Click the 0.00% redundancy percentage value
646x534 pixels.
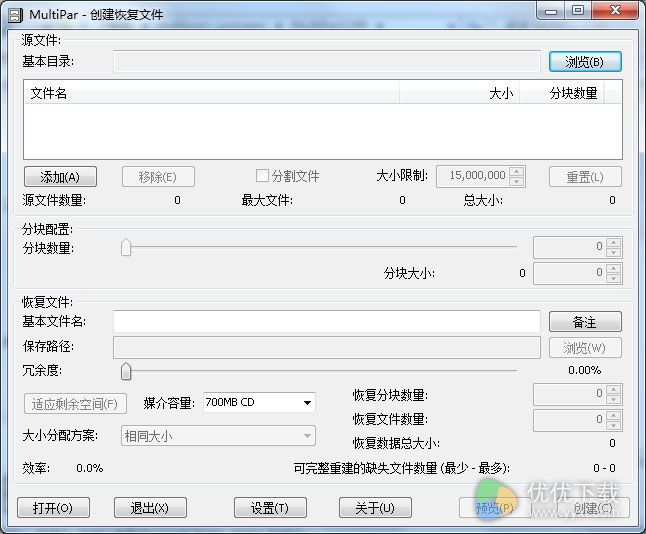click(x=585, y=370)
